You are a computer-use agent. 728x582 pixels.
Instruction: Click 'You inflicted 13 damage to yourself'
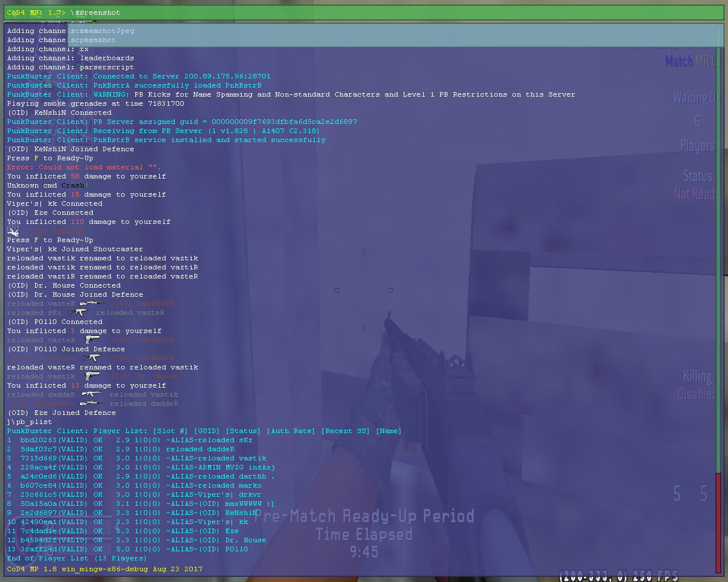tap(86, 385)
